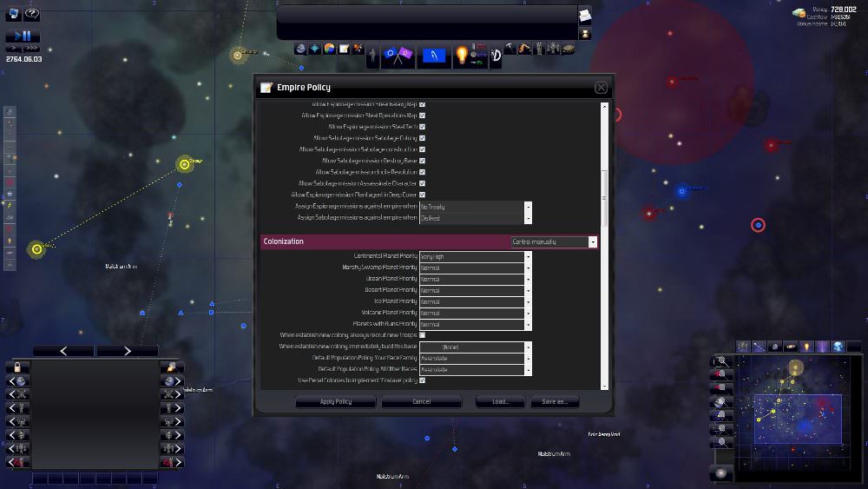Viewport: 868px width, 489px height.
Task: Click the advisor icon below the message log
Action: click(x=584, y=34)
